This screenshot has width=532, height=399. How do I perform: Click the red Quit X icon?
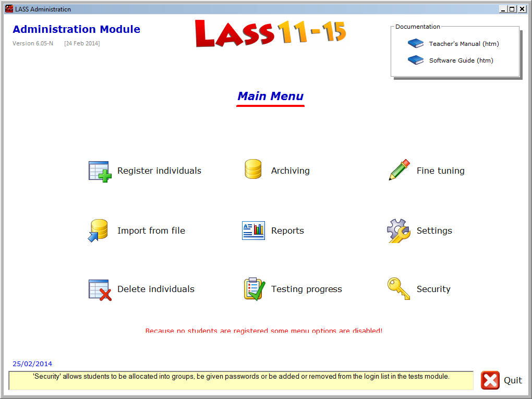490,380
